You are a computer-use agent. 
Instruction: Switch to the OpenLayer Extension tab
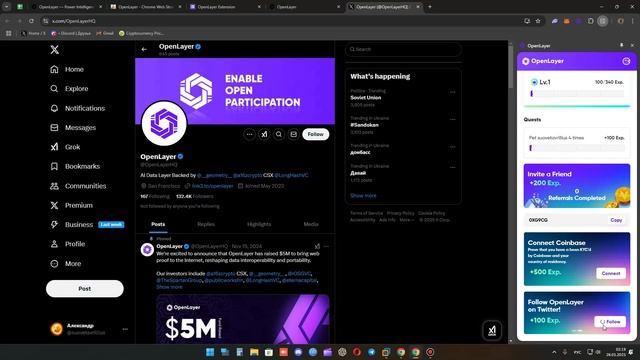pos(225,7)
